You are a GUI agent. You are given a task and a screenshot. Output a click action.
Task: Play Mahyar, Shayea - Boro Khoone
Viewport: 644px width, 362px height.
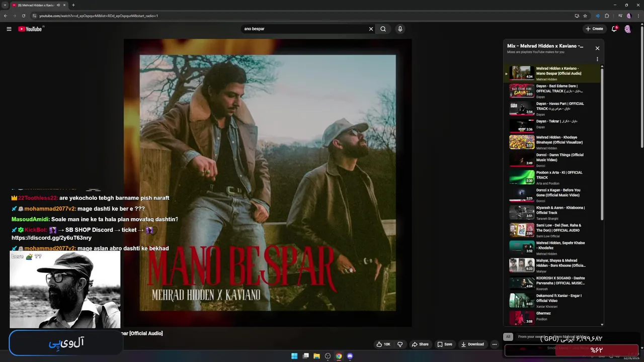pyautogui.click(x=553, y=265)
